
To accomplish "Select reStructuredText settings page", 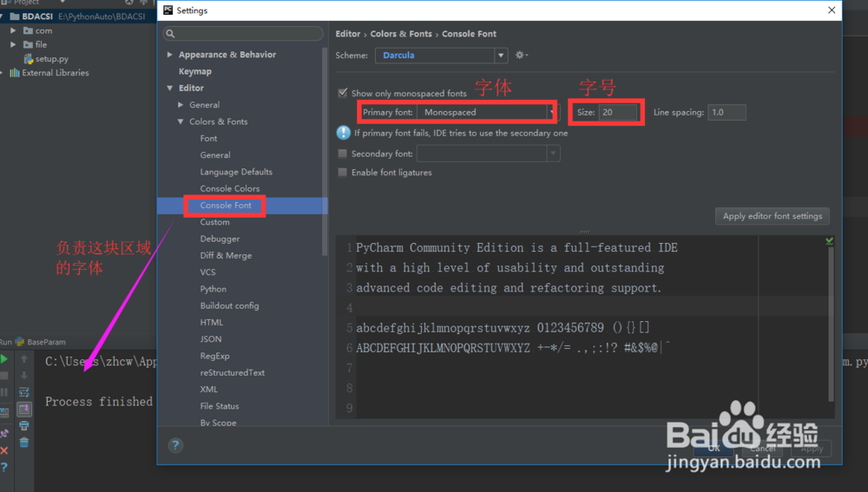I will click(233, 372).
